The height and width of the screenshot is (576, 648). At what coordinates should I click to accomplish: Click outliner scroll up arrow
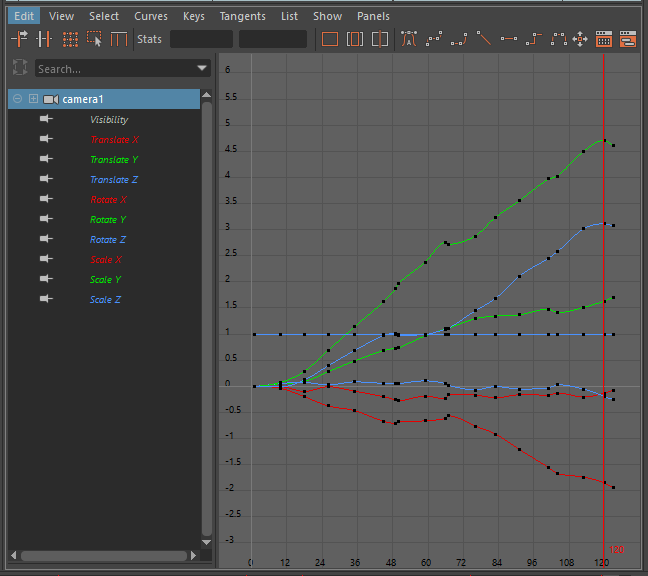click(207, 95)
